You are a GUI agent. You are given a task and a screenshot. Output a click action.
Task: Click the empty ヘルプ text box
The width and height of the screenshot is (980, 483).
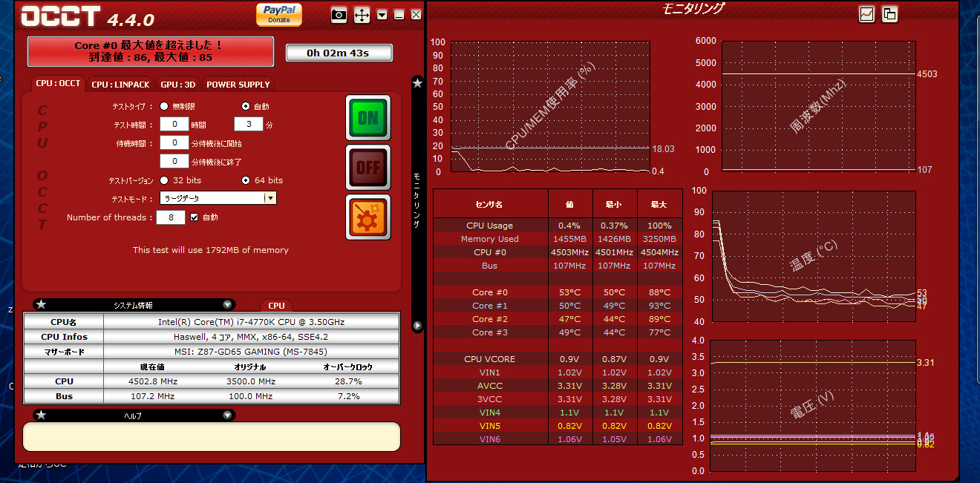pyautogui.click(x=212, y=436)
